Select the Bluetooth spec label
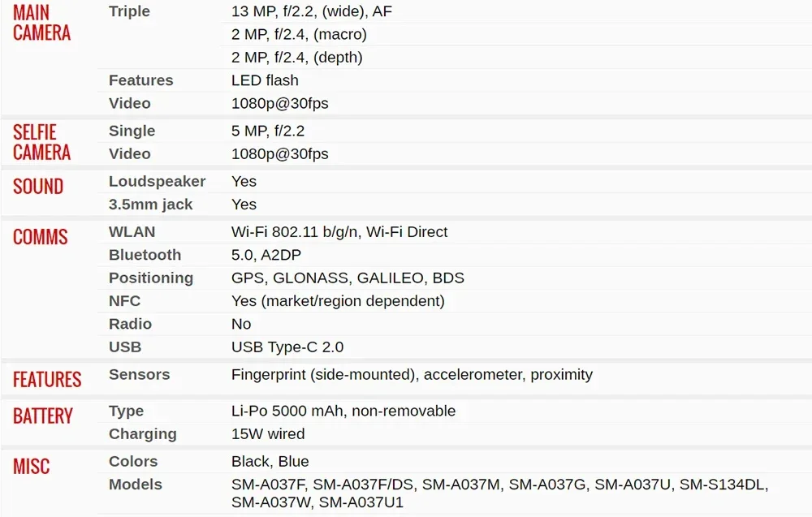812x517 pixels. tap(145, 255)
